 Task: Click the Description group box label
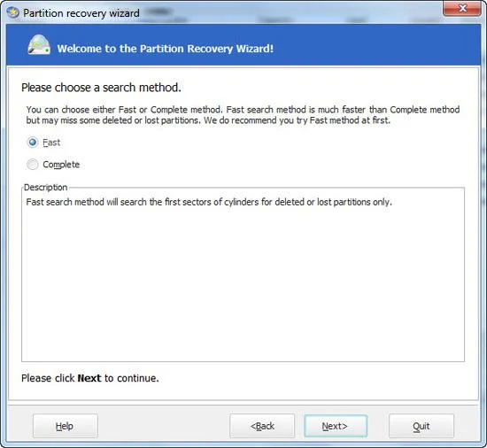(x=46, y=187)
